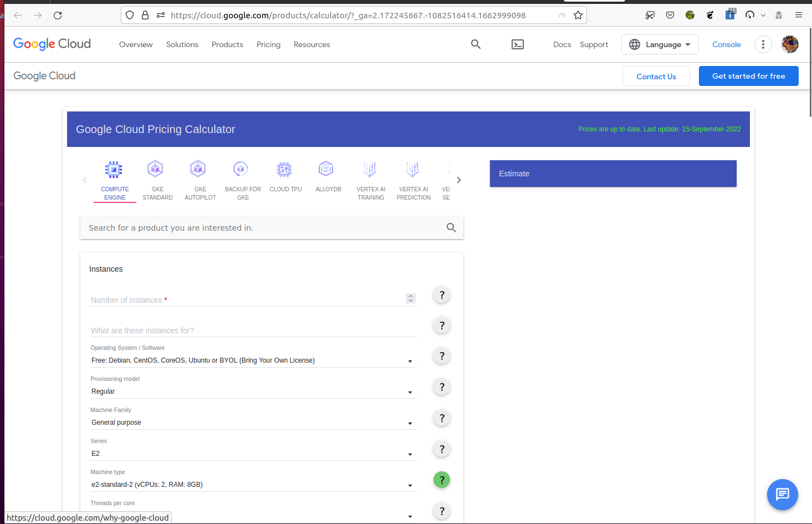Image resolution: width=812 pixels, height=524 pixels.
Task: Open Vertex AI Training calculator
Action: 370,169
